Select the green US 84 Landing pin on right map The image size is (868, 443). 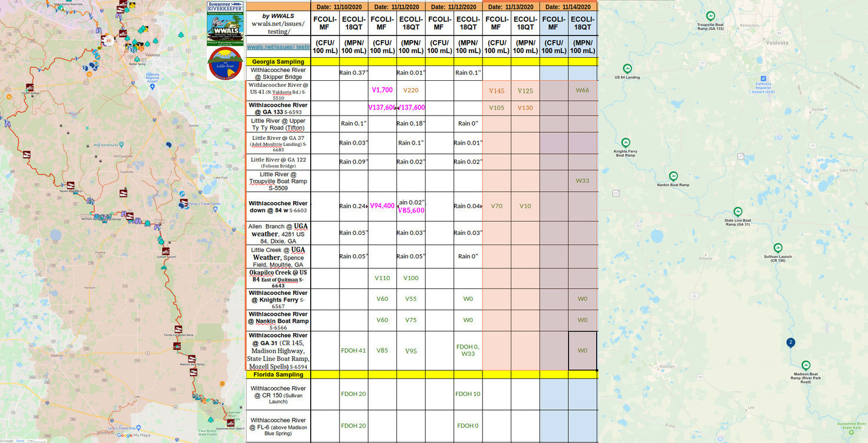click(x=627, y=68)
